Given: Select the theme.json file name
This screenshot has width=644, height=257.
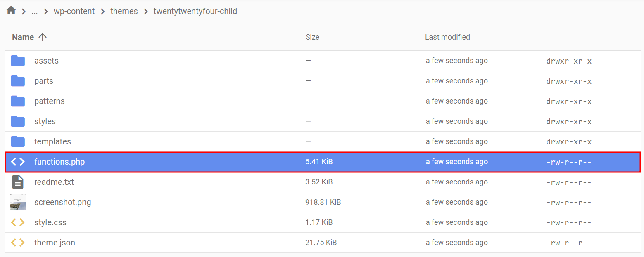Looking at the screenshot, I should [x=55, y=243].
